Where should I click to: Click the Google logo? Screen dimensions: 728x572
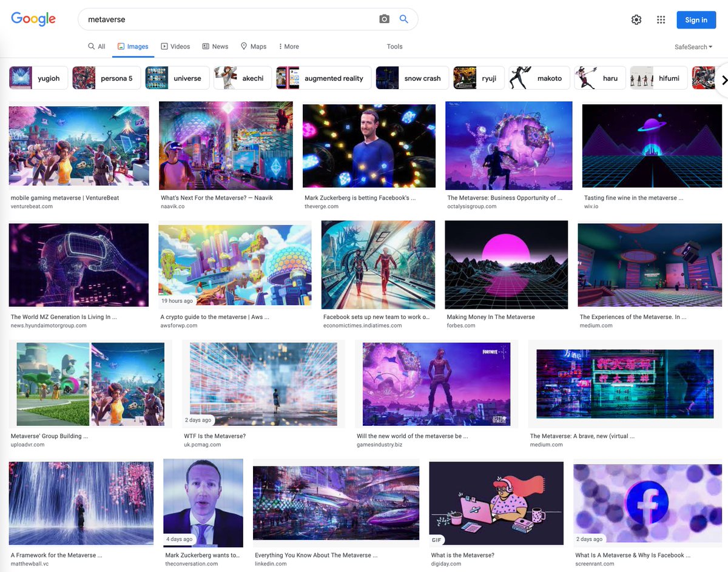(33, 19)
